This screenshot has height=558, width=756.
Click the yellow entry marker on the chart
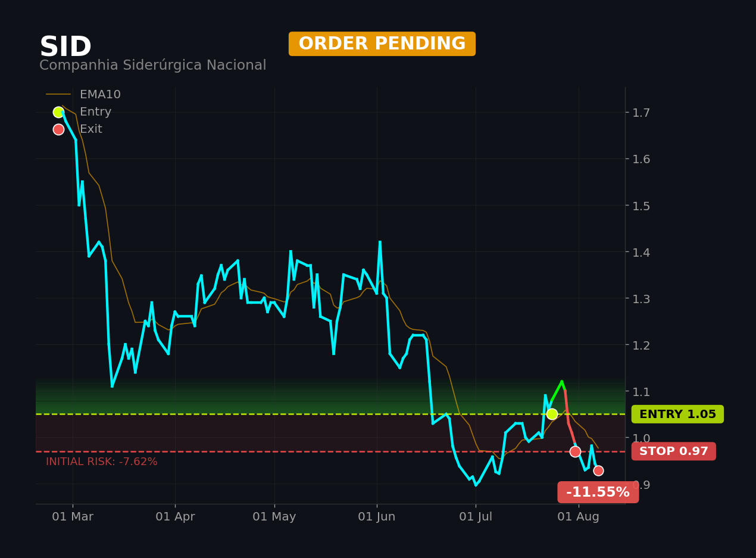click(x=552, y=414)
